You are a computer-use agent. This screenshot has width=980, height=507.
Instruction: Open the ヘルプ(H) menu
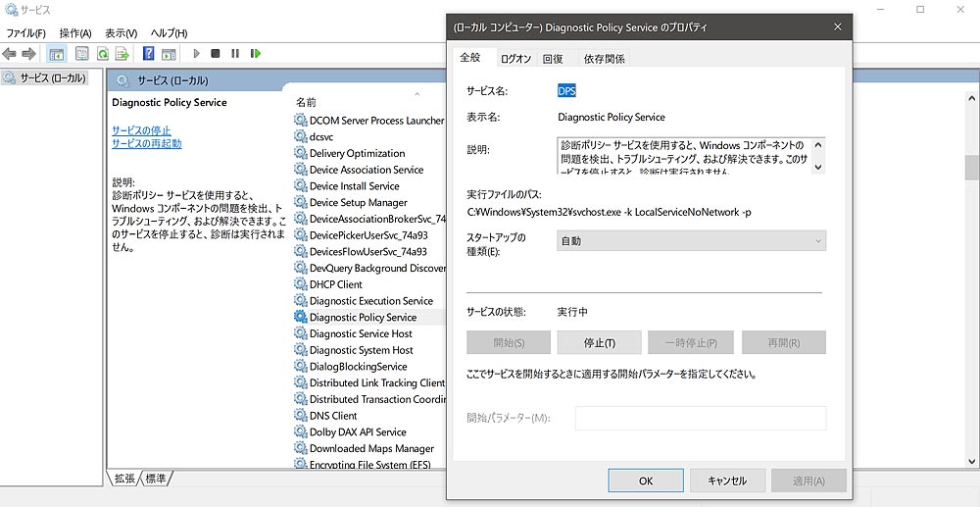(169, 33)
